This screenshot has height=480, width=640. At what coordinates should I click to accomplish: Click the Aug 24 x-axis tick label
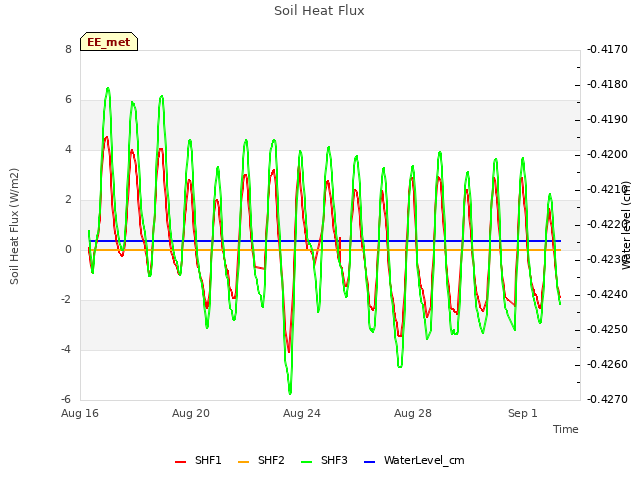[x=302, y=413]
